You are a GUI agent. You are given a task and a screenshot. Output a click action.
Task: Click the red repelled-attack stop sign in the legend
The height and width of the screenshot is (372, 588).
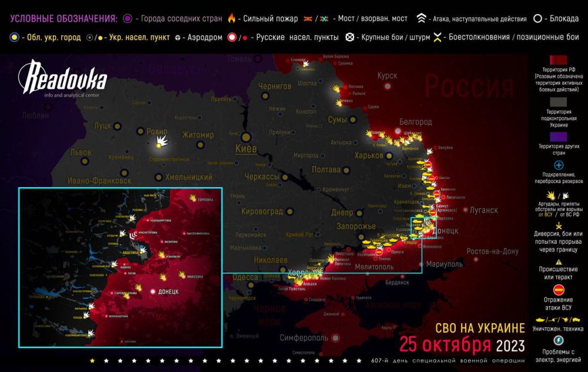559,289
